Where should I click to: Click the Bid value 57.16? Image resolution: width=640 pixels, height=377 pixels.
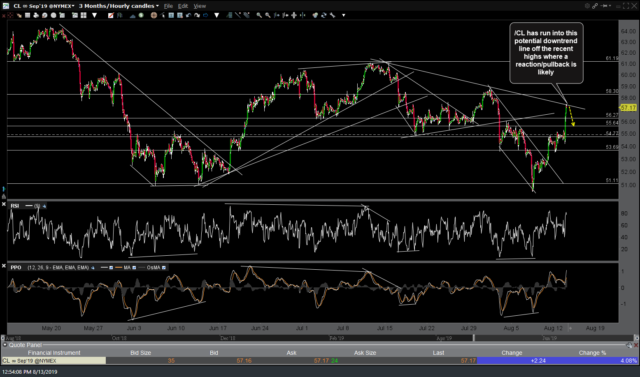pos(244,361)
